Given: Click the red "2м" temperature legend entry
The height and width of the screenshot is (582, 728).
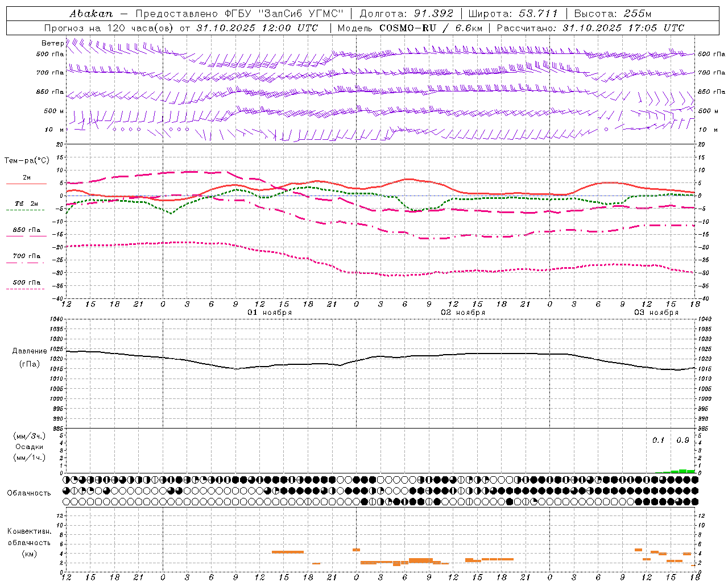Looking at the screenshot, I should [27, 178].
